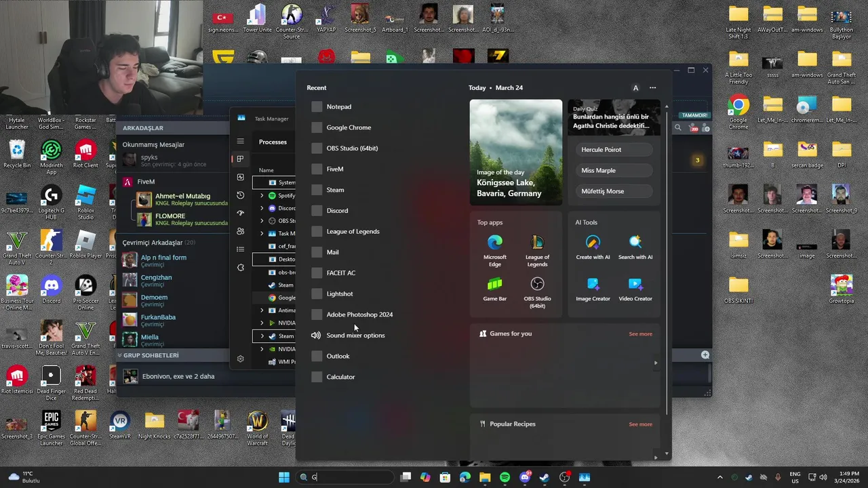The height and width of the screenshot is (488, 868).
Task: Click search panel scrollbar down arrow
Action: click(667, 454)
